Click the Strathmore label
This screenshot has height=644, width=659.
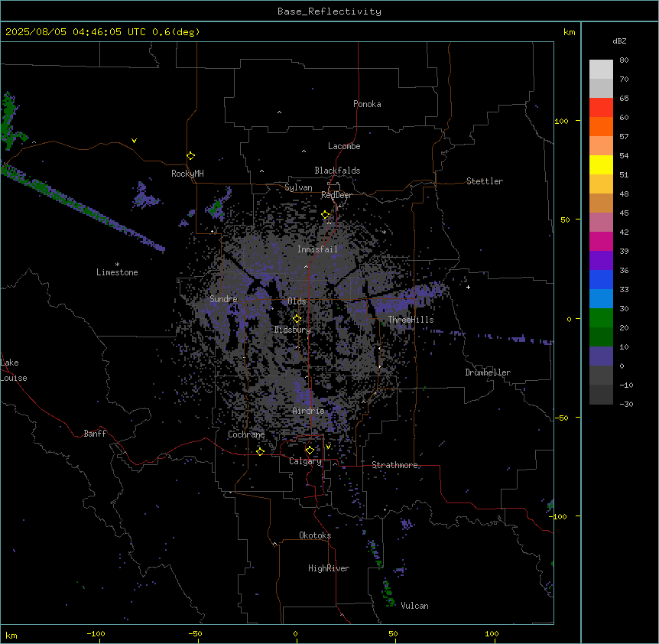[x=394, y=465]
